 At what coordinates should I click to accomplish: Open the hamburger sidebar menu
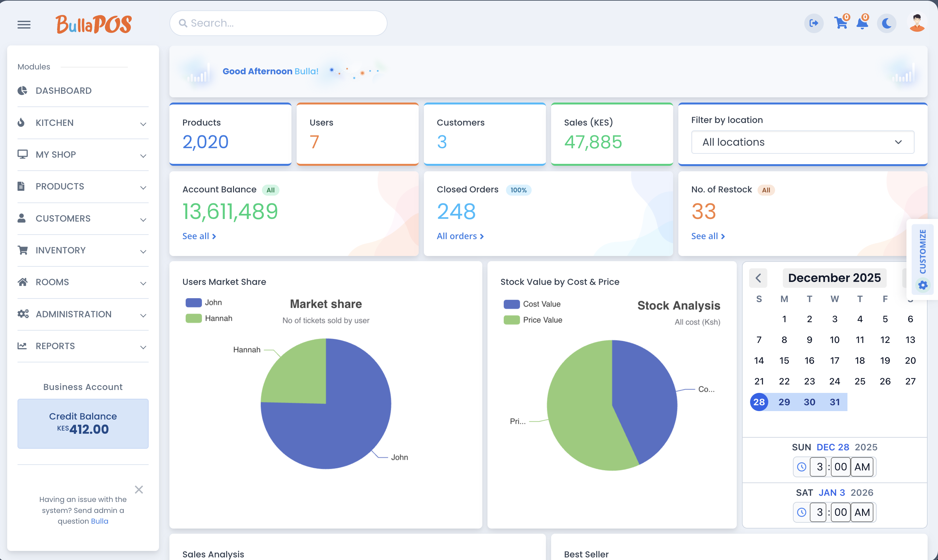pos(24,25)
